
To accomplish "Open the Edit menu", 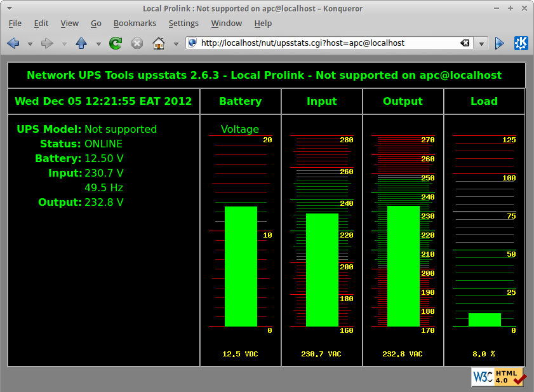I will [41, 23].
